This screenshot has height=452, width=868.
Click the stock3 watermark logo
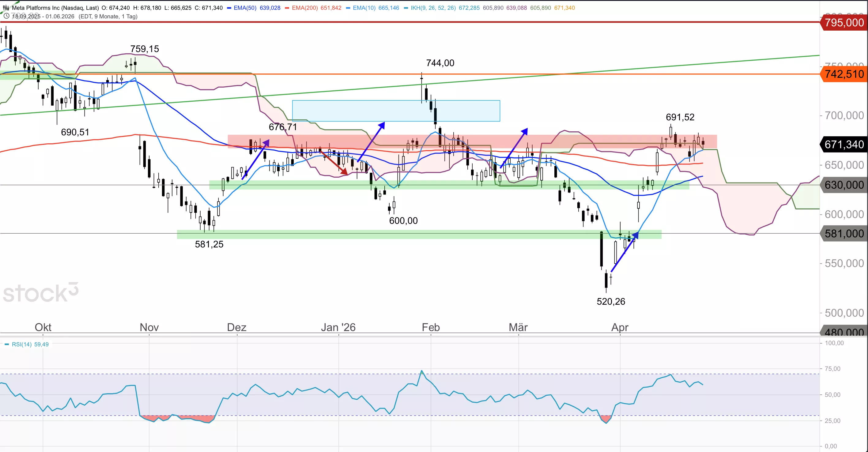click(40, 292)
